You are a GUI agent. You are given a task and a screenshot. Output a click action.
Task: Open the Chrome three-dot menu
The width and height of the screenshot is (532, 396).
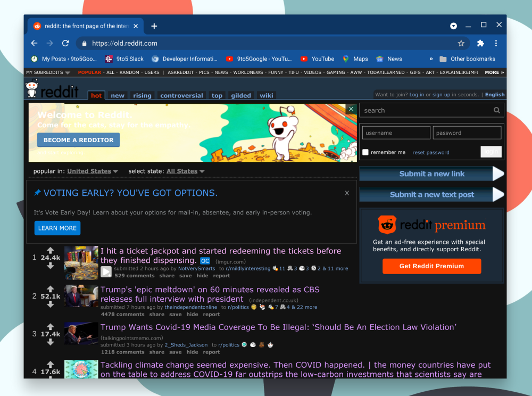pos(496,43)
